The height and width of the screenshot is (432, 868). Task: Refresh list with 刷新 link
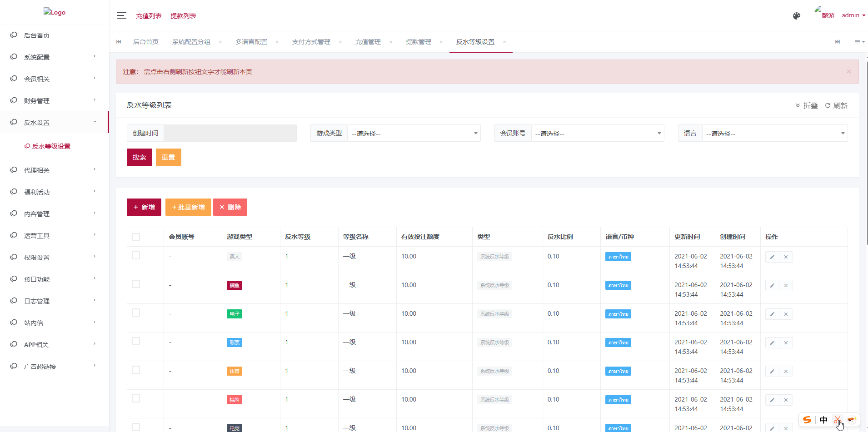[x=837, y=105]
